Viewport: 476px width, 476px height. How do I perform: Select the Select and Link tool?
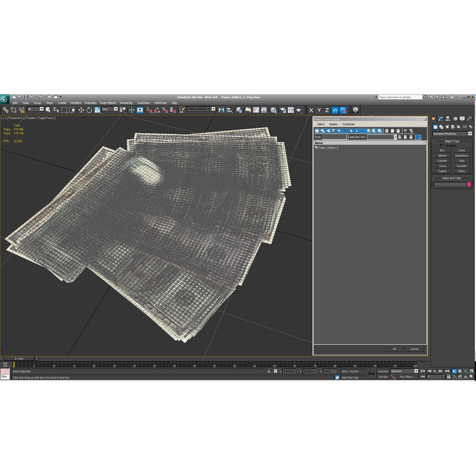click(5, 110)
